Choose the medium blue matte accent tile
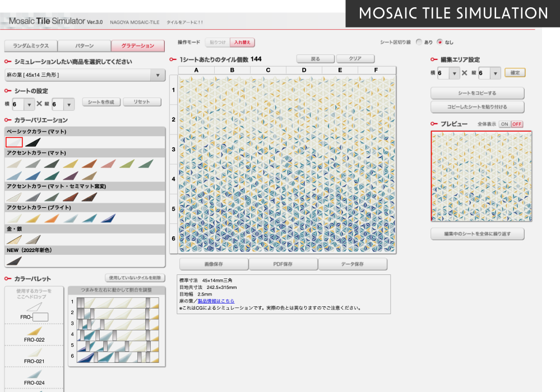 pyautogui.click(x=33, y=175)
